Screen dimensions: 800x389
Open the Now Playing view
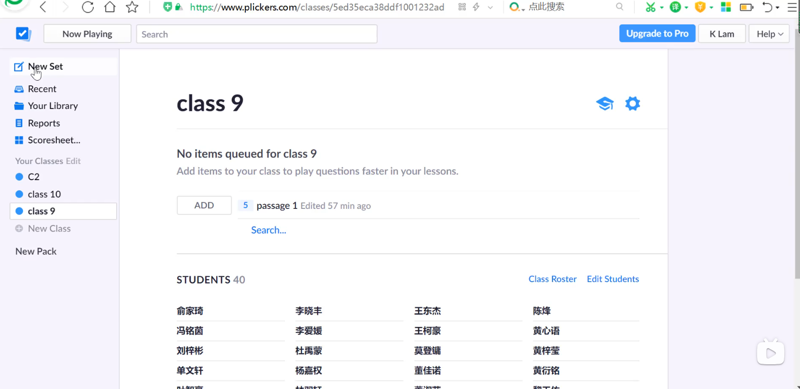point(87,34)
